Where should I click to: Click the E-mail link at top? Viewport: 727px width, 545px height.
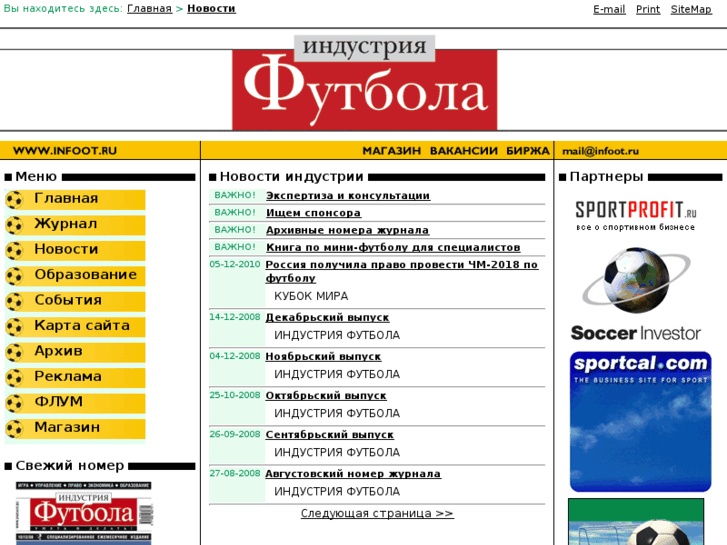click(609, 9)
